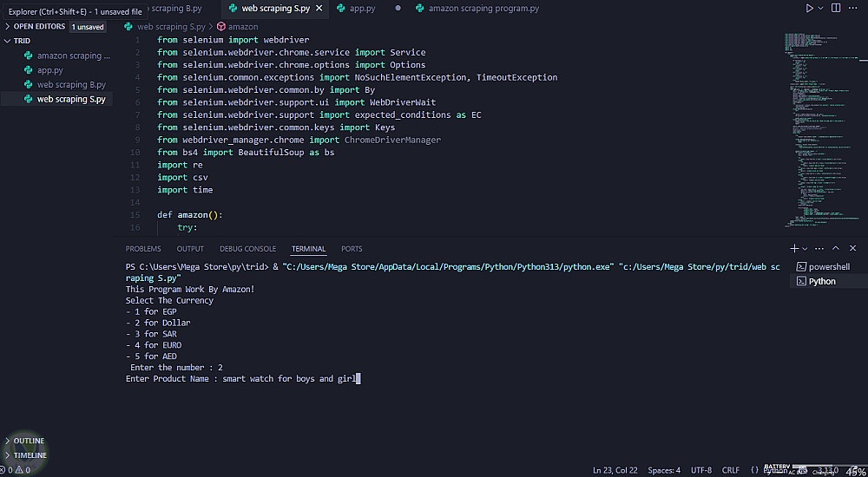Click 'WebDriverWait' in line 6

click(403, 102)
